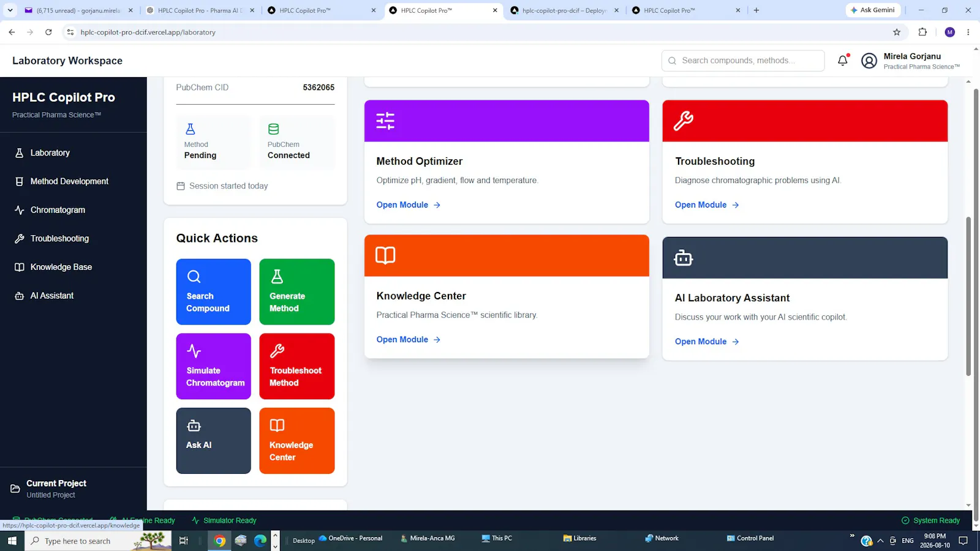Click the Ask AI quick action

pos(214,441)
